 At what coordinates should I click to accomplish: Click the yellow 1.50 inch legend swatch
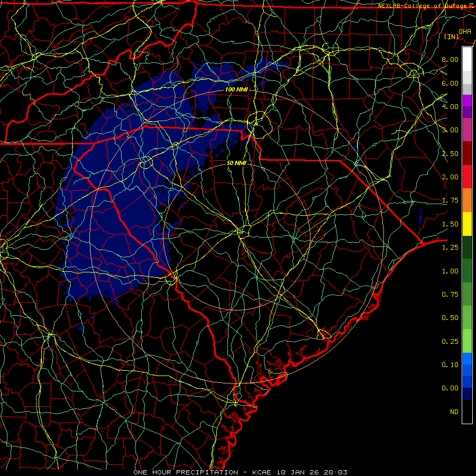(x=467, y=224)
